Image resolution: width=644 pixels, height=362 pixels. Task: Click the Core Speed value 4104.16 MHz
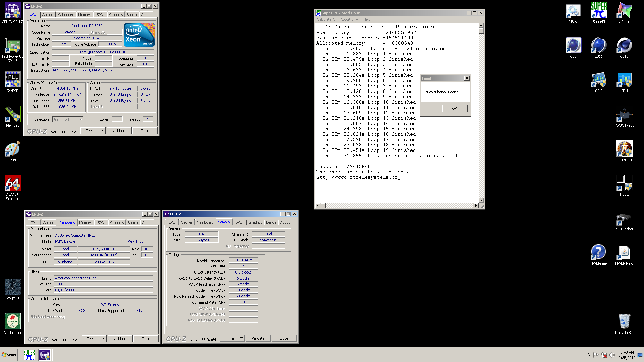67,88
